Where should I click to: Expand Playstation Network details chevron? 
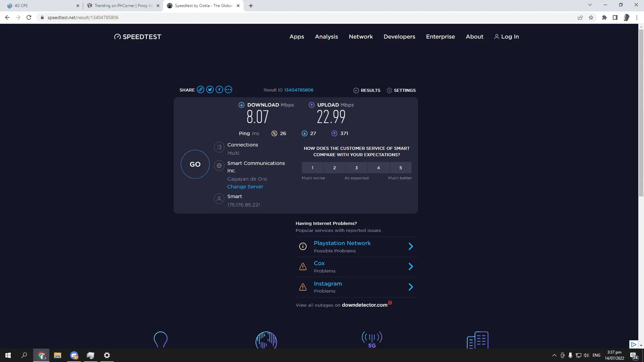pos(411,247)
